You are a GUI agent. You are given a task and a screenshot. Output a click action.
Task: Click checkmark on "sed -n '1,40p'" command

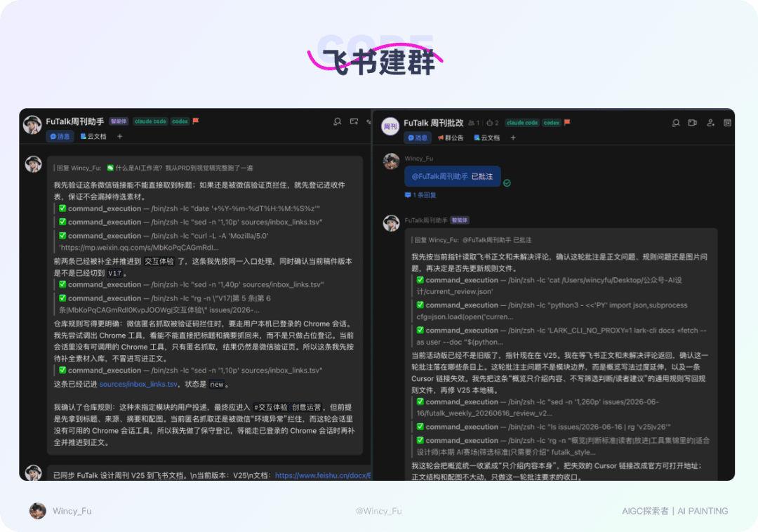click(x=62, y=284)
